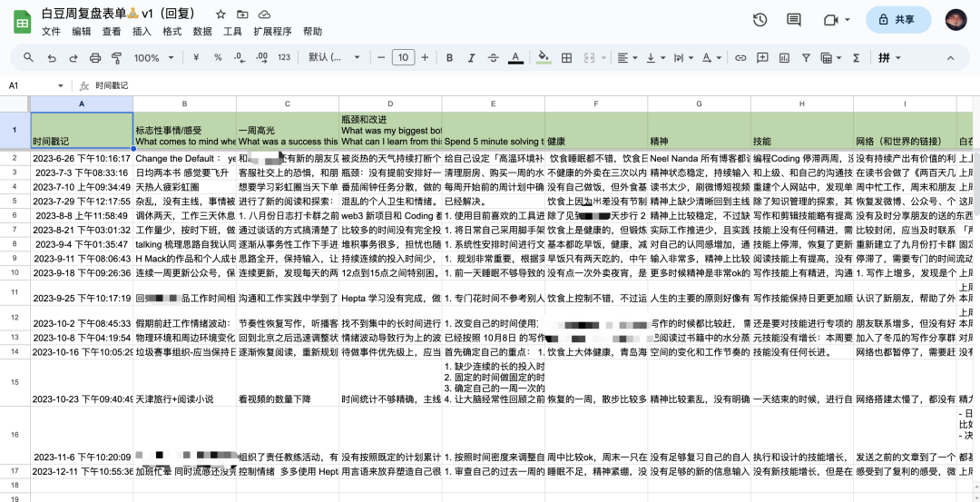Open more number formats 123
The image size is (980, 502).
(x=284, y=57)
